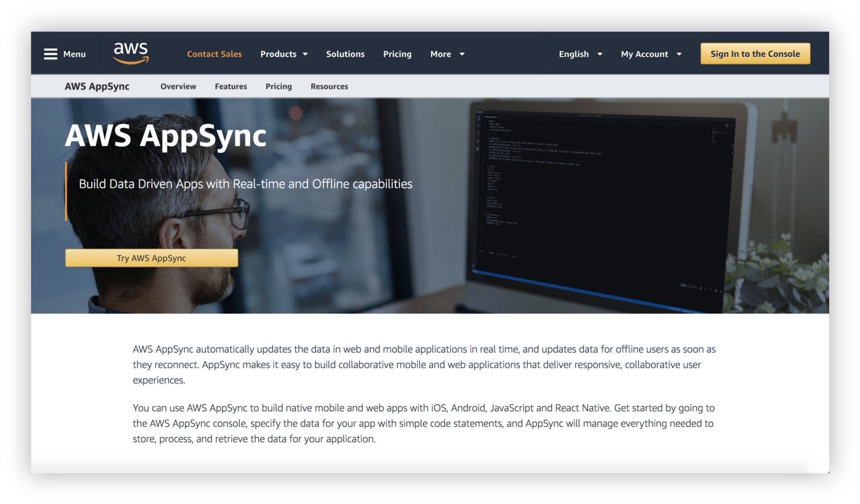Open the hamburger Menu icon

point(51,54)
